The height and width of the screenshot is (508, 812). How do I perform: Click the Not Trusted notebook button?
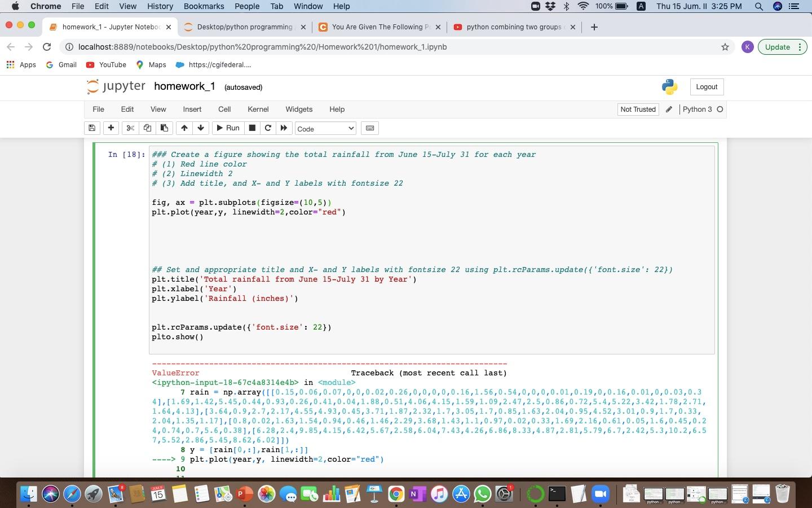[x=638, y=110]
